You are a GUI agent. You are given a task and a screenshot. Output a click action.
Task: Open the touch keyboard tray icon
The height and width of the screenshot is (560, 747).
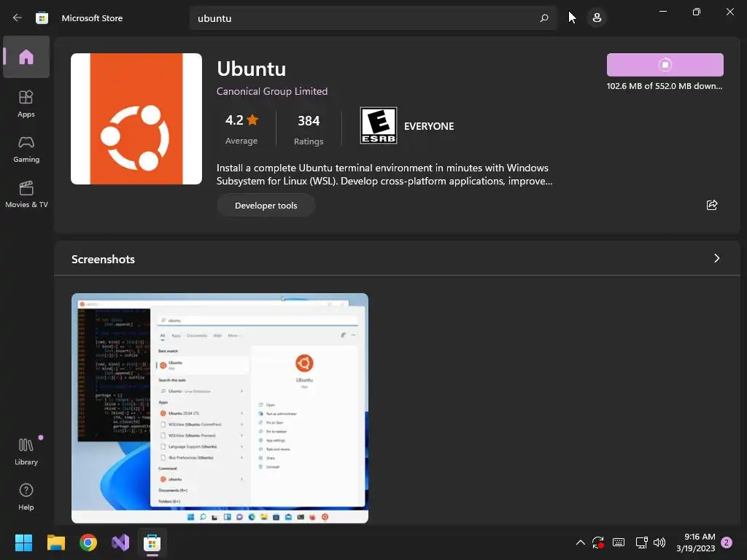pyautogui.click(x=619, y=542)
